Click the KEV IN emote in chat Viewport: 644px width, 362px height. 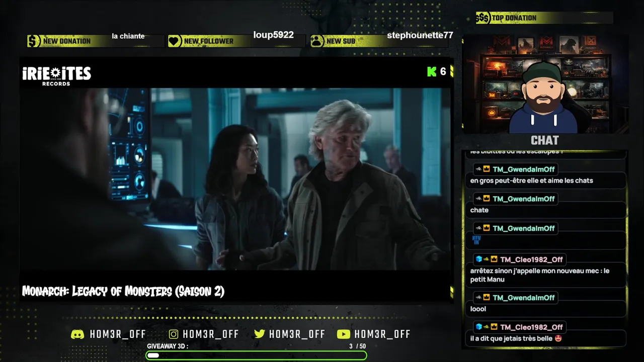coord(476,240)
